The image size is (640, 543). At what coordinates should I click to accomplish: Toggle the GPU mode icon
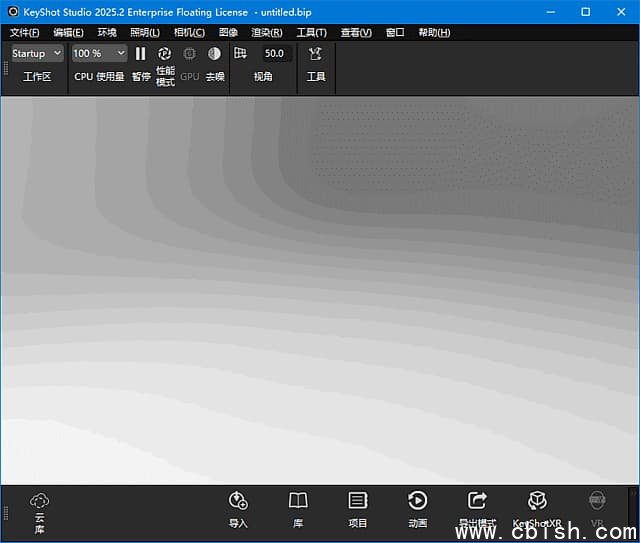[189, 53]
